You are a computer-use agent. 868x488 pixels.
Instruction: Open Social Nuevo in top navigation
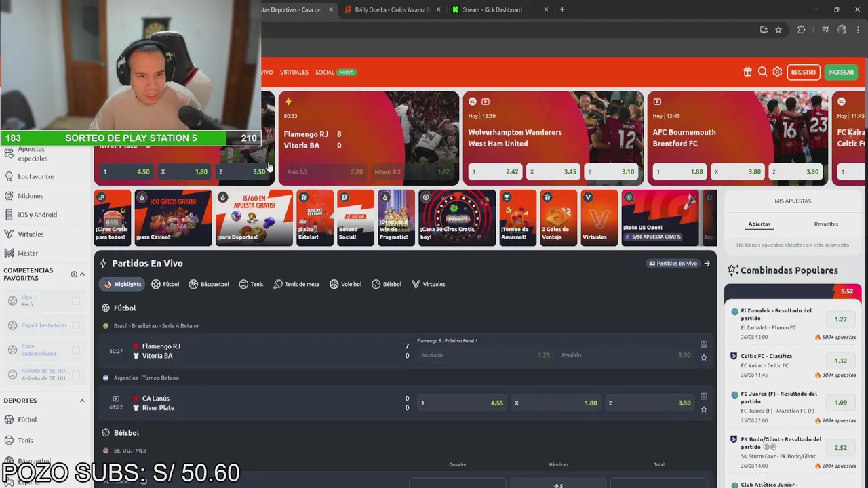[336, 73]
